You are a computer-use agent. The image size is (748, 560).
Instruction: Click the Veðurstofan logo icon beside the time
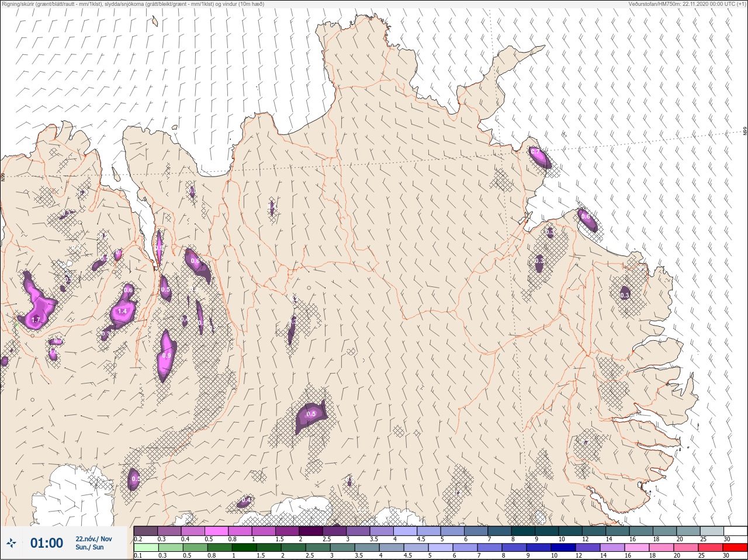[12, 544]
